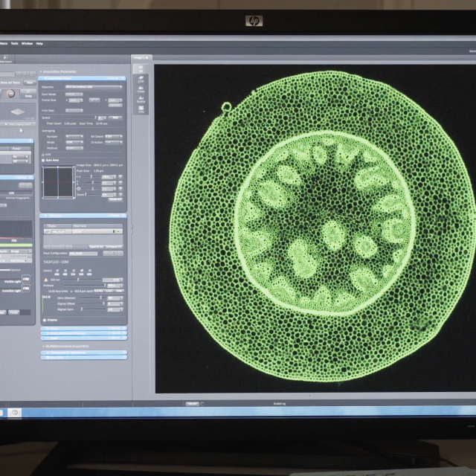Open the Objective dropdown

tap(94, 87)
